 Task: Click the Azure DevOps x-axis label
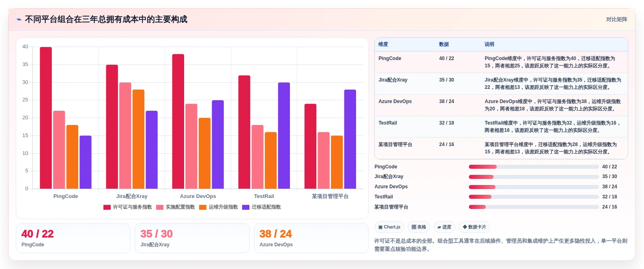tap(198, 196)
